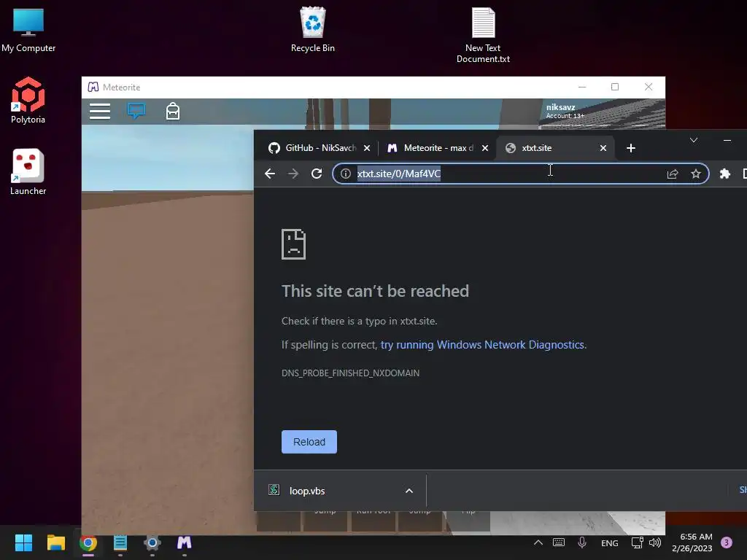Click the microphone tray icon
This screenshot has height=560, width=747.
pyautogui.click(x=582, y=542)
